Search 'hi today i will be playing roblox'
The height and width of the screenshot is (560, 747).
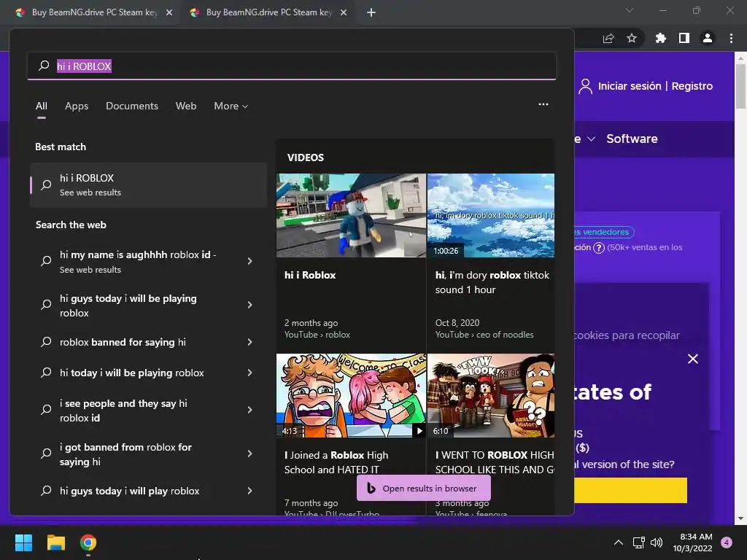(x=131, y=373)
